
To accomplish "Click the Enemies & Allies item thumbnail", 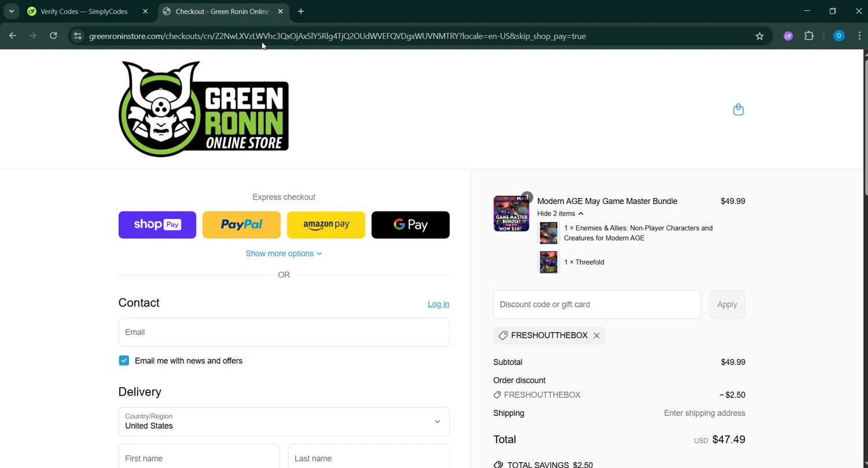I will click(x=549, y=233).
